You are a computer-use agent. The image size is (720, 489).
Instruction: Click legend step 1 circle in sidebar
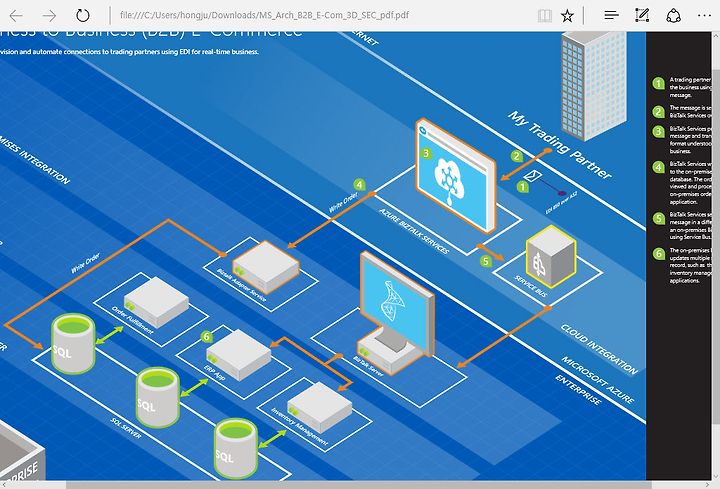click(x=658, y=84)
